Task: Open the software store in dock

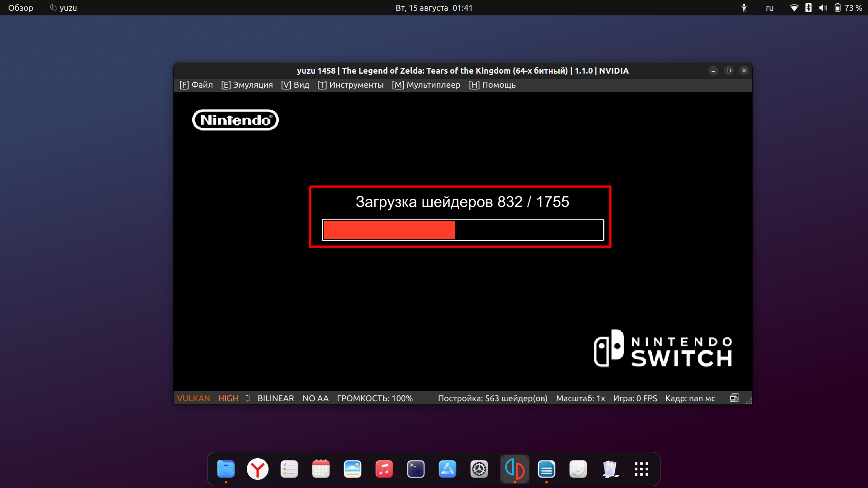Action: coord(448,469)
